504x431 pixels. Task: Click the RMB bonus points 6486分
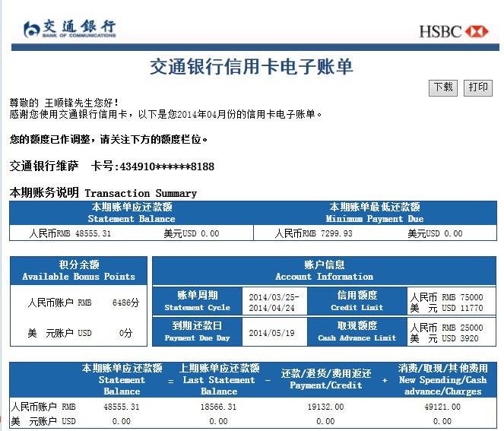125,303
